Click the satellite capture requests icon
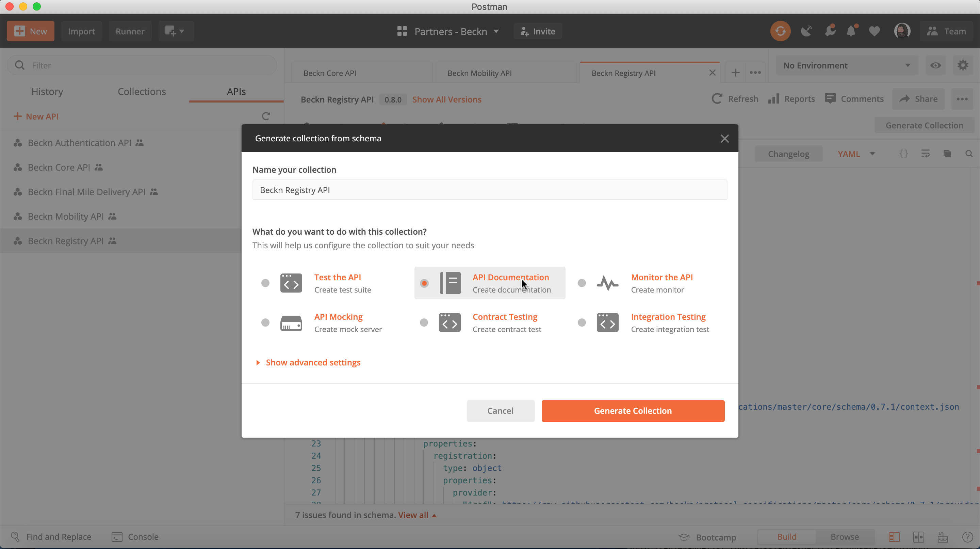Screen dimensions: 980x549 [x=806, y=31]
